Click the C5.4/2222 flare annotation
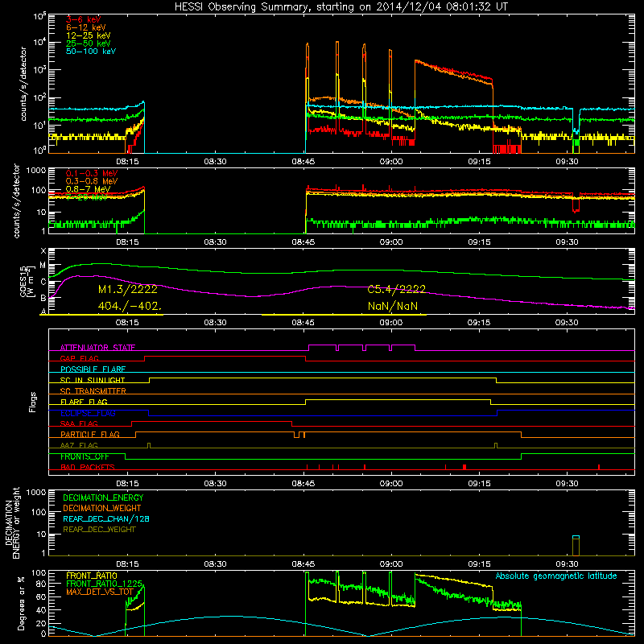 pos(396,289)
